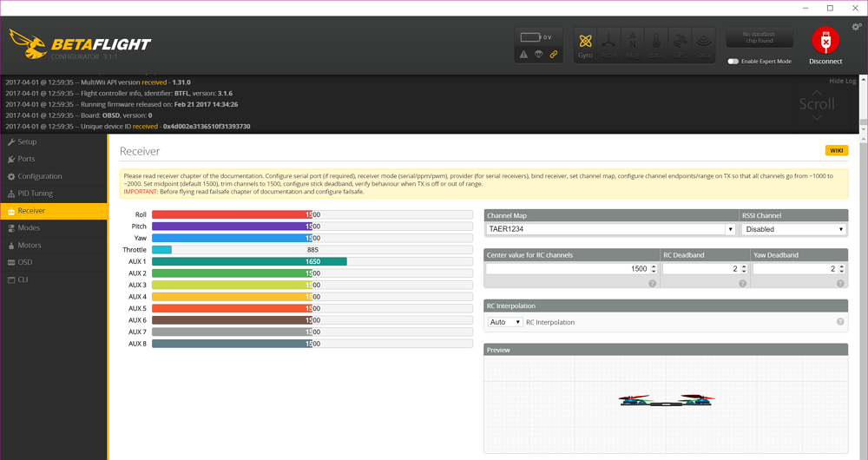
Task: Open the Motors tab
Action: (54, 246)
